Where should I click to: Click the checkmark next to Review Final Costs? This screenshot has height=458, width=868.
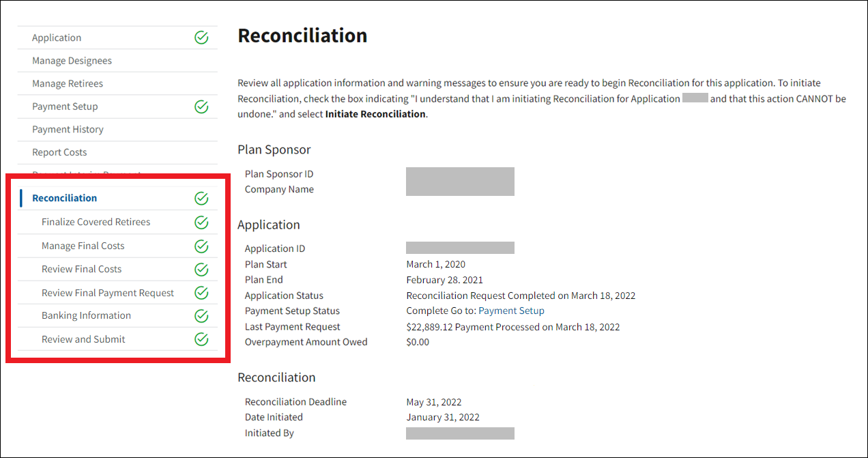click(201, 270)
